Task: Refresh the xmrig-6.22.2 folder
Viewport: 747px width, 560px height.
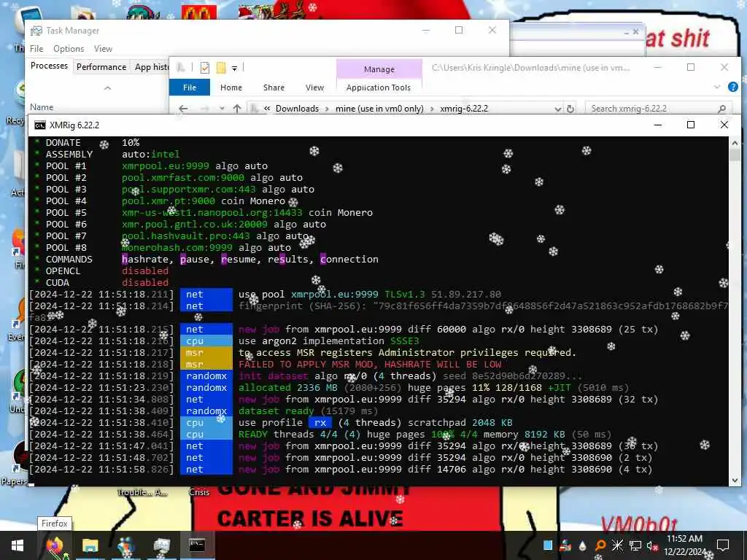Action: tap(570, 109)
